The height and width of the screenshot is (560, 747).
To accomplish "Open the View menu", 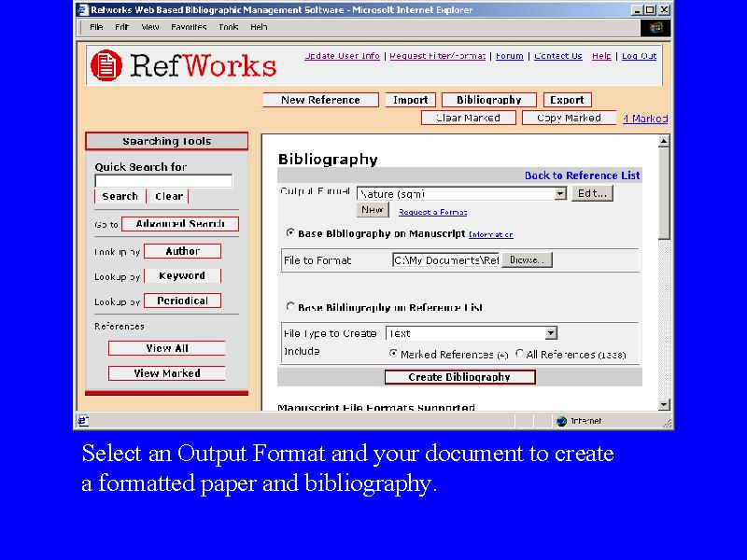I will pyautogui.click(x=150, y=27).
